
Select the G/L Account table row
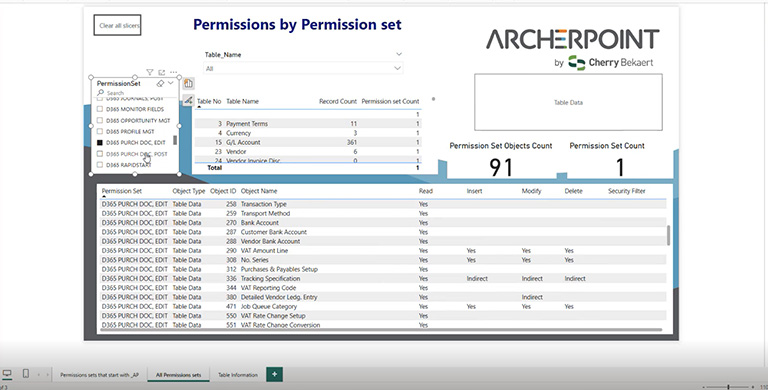coord(308,143)
